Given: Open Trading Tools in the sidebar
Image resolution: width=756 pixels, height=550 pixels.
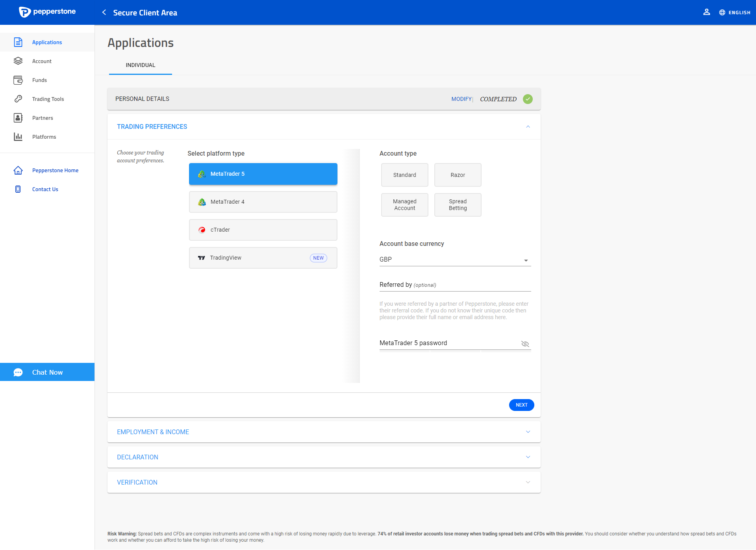Looking at the screenshot, I should (47, 99).
